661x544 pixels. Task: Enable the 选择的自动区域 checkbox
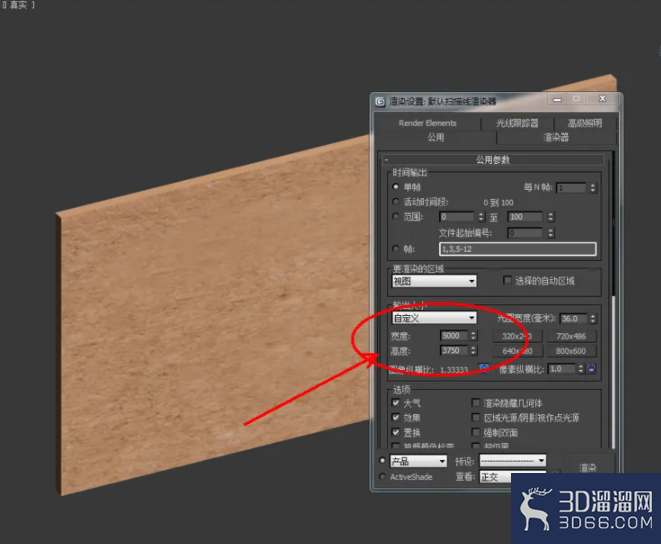pyautogui.click(x=508, y=280)
